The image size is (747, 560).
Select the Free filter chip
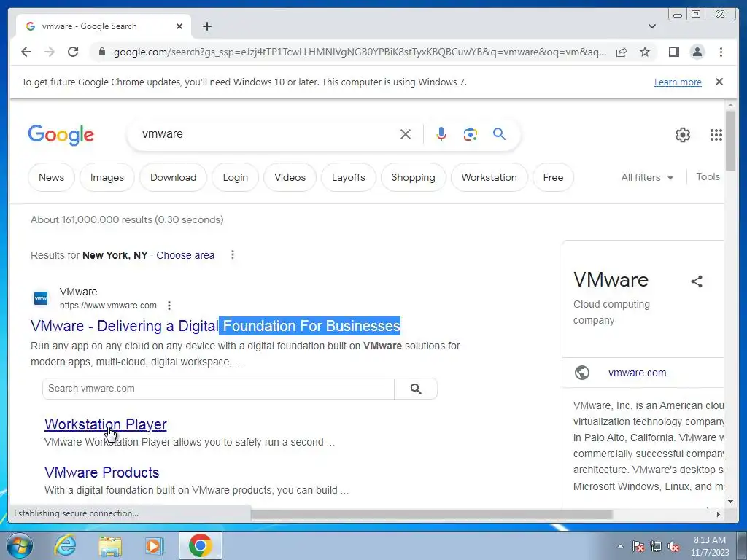point(553,177)
